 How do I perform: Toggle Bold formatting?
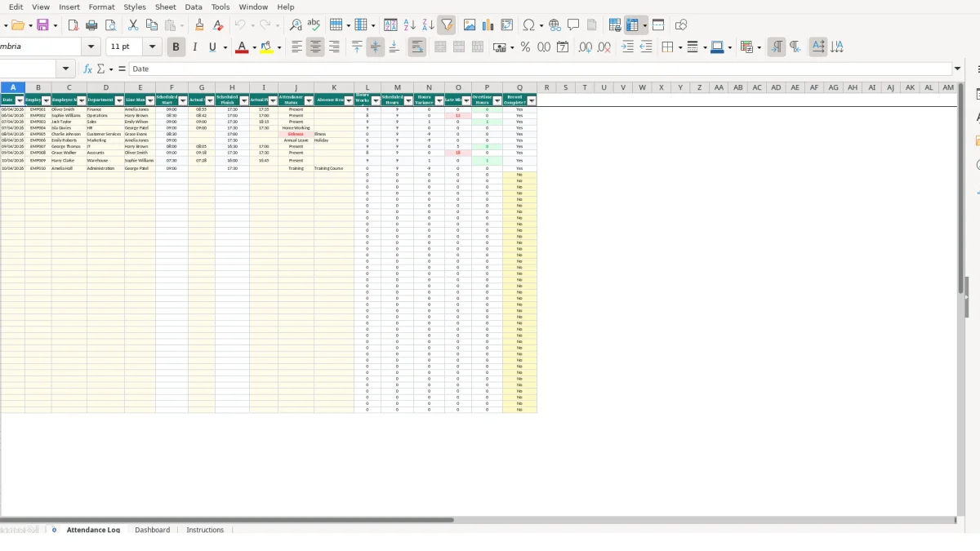click(176, 47)
